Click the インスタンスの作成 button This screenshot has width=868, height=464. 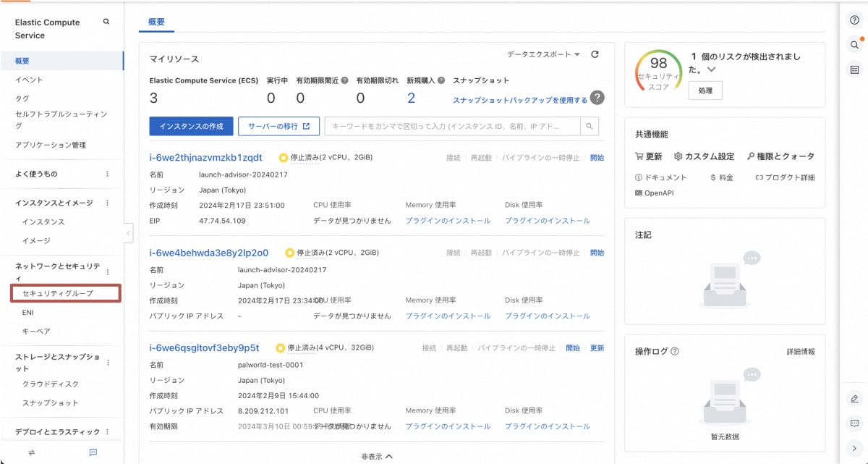pyautogui.click(x=191, y=126)
